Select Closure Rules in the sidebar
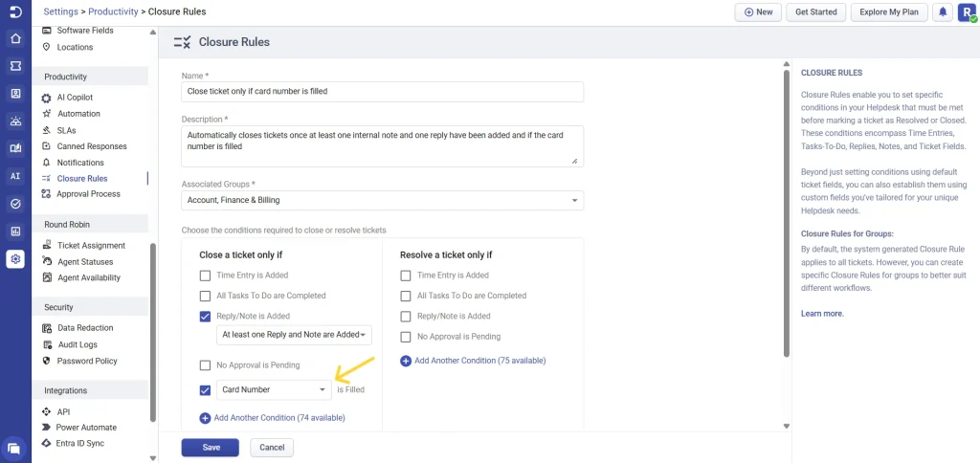980x463 pixels. (x=82, y=179)
